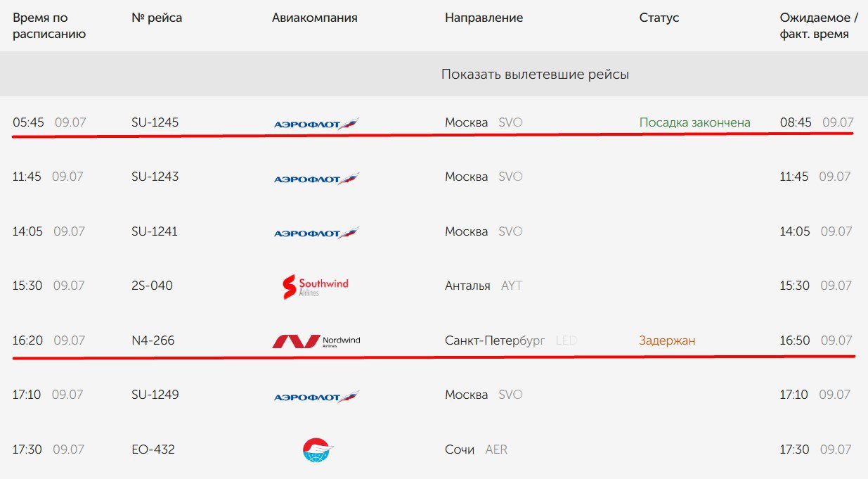The width and height of the screenshot is (868, 479).
Task: Open flight number SU-1245
Action: (x=155, y=122)
